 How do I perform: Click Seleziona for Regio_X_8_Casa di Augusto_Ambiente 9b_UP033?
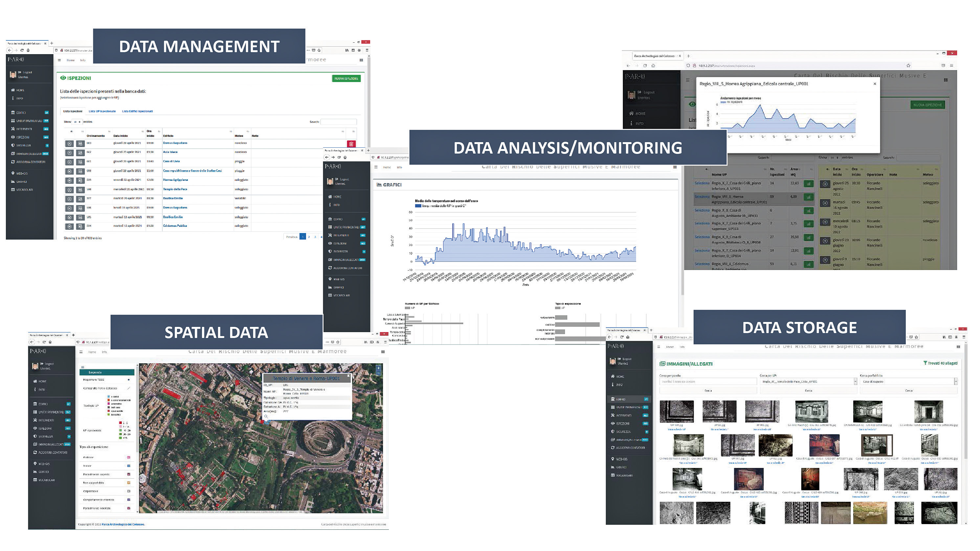point(702,210)
